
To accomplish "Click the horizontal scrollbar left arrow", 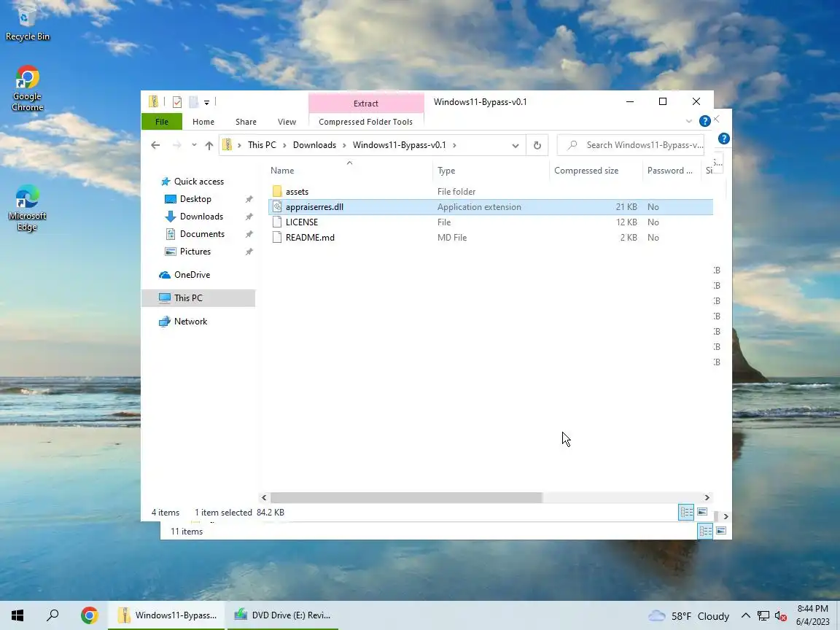I will point(263,498).
